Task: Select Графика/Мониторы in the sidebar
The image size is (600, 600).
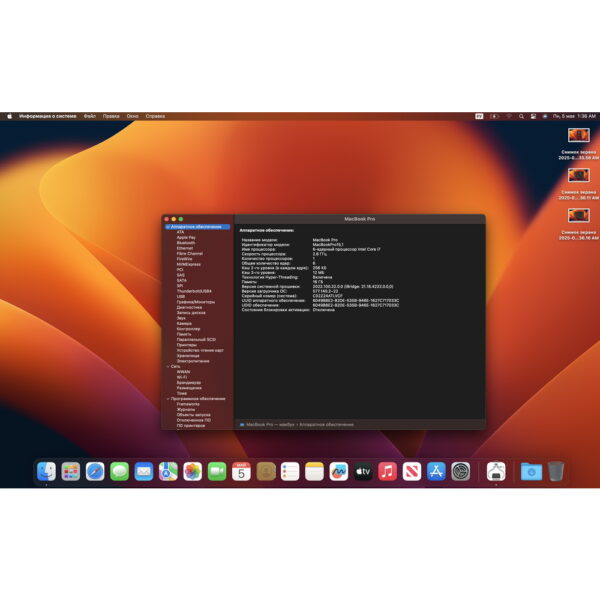Action: tap(197, 302)
